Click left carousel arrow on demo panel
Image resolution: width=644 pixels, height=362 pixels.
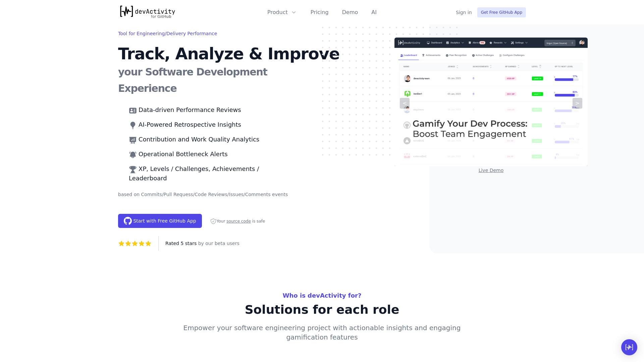404,103
